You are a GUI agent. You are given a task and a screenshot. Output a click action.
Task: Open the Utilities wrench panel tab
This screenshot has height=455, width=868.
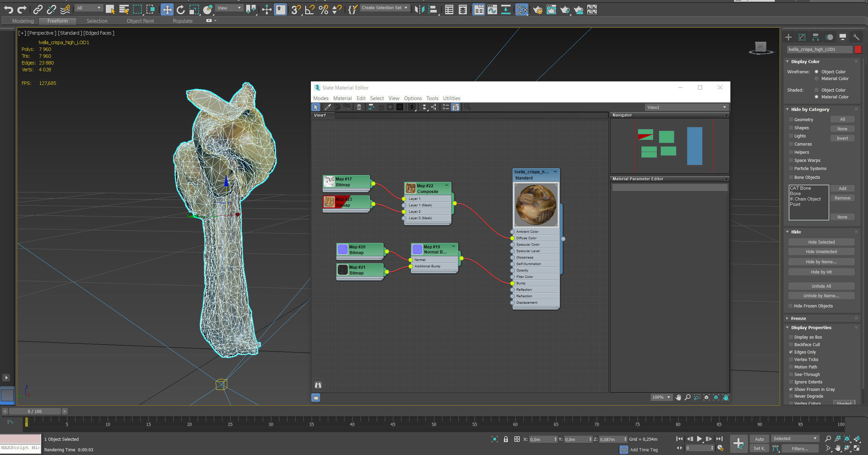point(856,37)
